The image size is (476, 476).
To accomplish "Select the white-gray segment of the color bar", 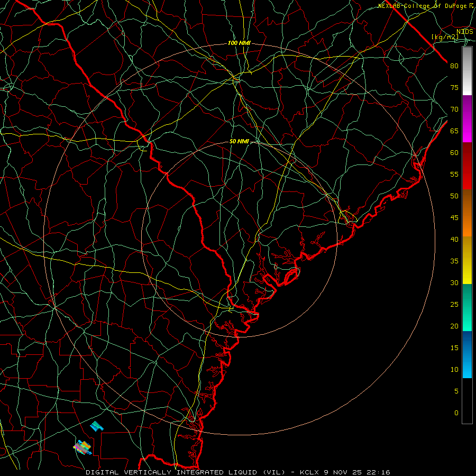I will [467, 71].
